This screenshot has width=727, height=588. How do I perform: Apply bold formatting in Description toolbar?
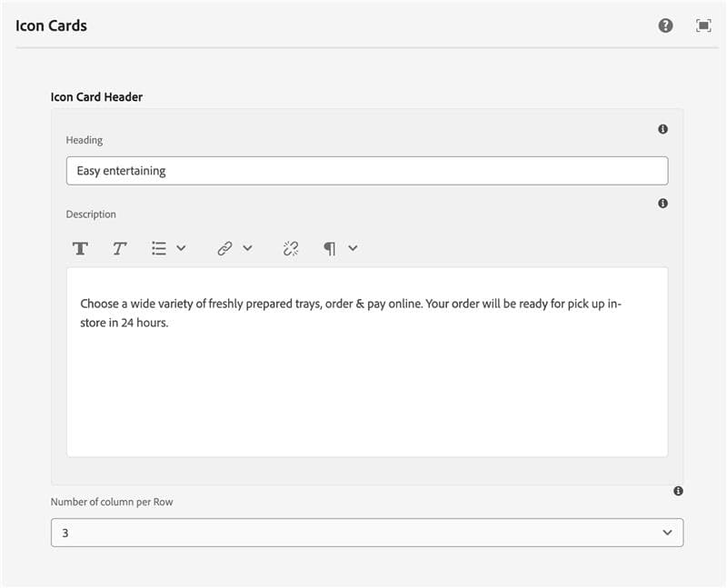(80, 248)
